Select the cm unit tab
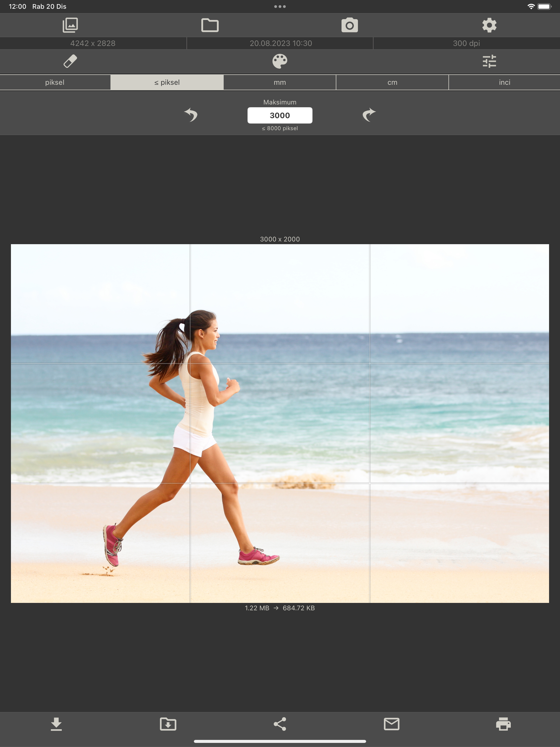The image size is (560, 747). point(392,82)
